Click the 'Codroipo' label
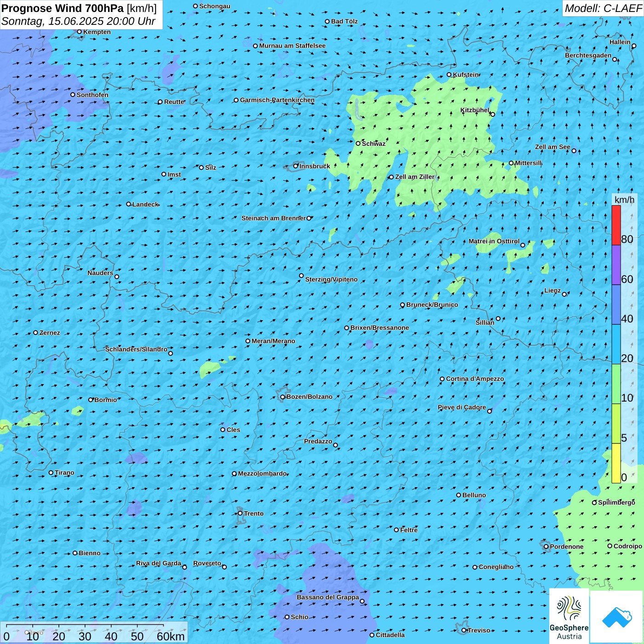 tap(628, 546)
